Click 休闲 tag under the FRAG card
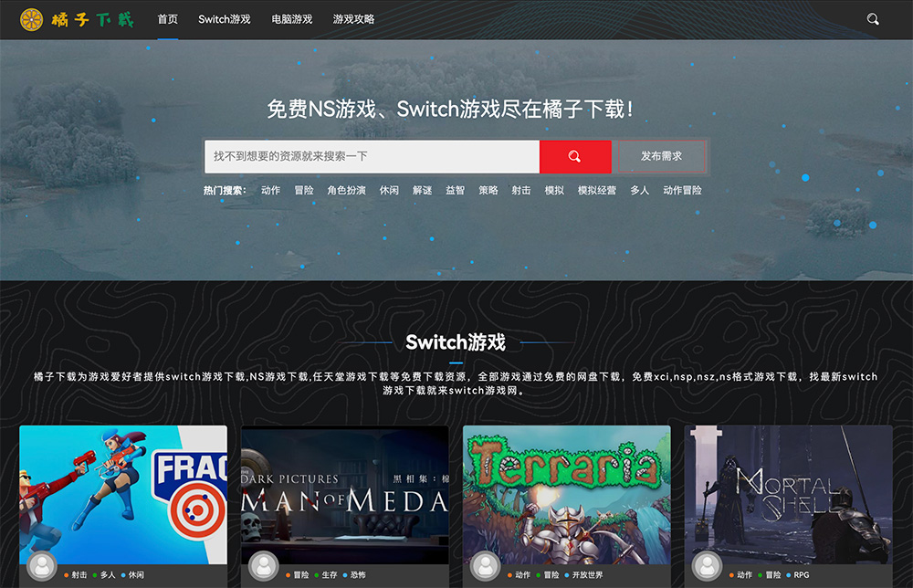The height and width of the screenshot is (588, 913). (136, 574)
